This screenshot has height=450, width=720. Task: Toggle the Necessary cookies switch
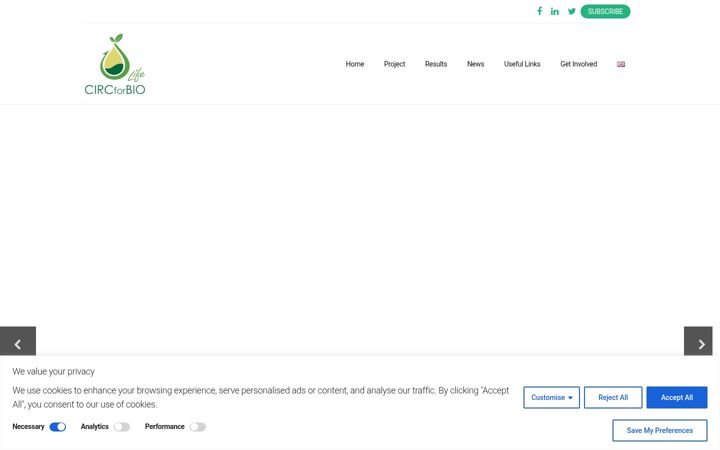pyautogui.click(x=58, y=427)
